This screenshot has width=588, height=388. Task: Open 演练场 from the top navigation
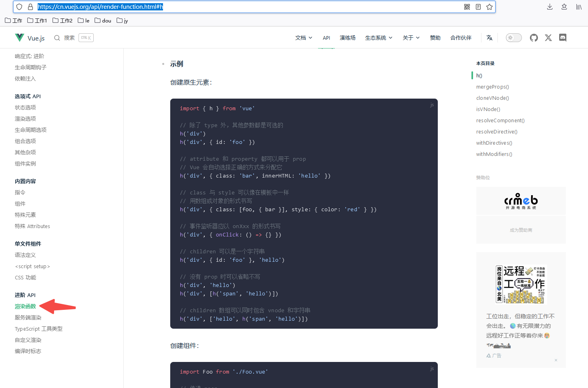click(x=347, y=37)
